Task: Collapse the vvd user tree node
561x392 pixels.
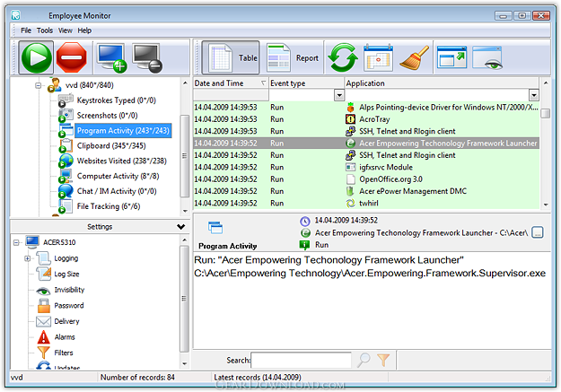Action: (x=38, y=85)
